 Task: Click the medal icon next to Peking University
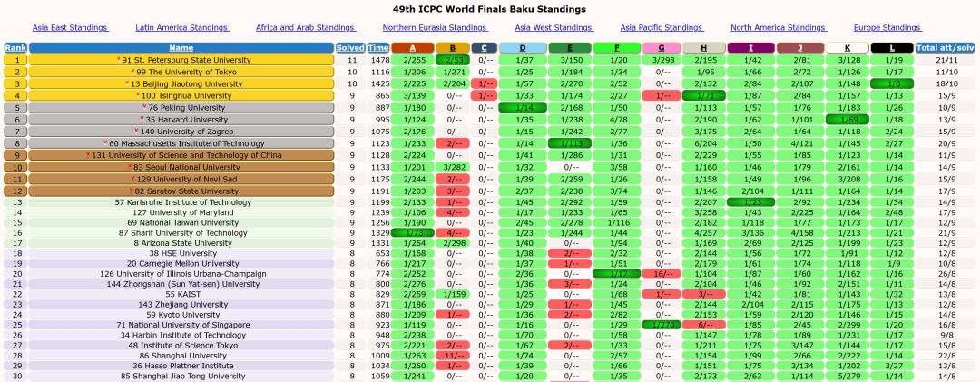(143, 107)
